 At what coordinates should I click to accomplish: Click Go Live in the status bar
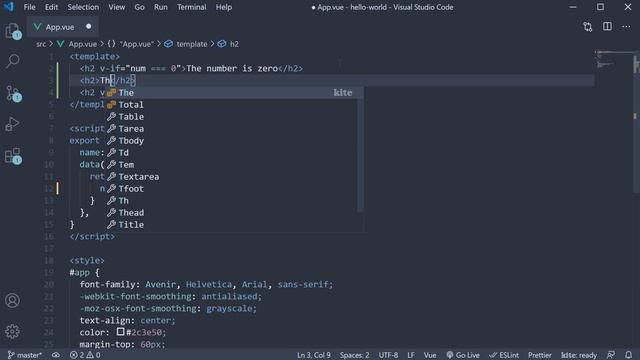pos(463,355)
